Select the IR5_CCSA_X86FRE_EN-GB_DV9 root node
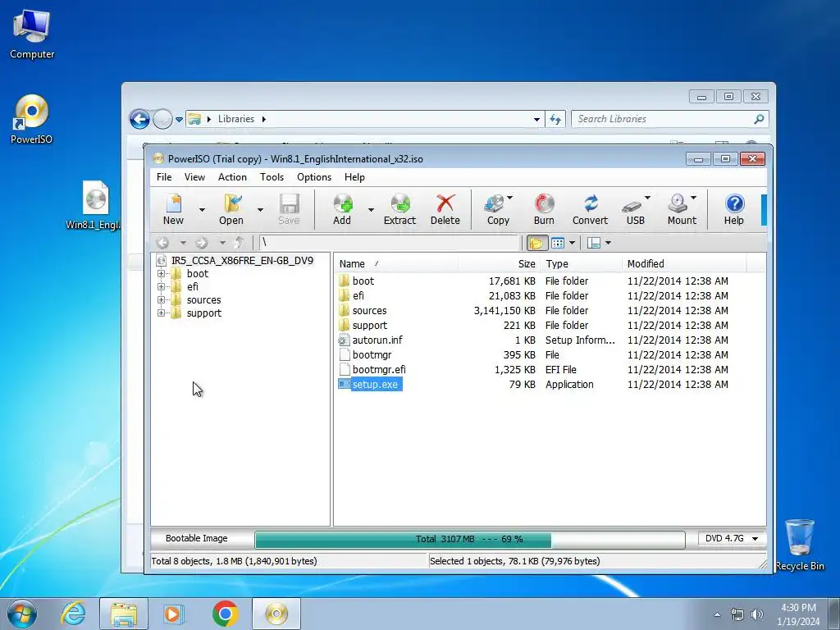This screenshot has height=630, width=840. [x=242, y=261]
